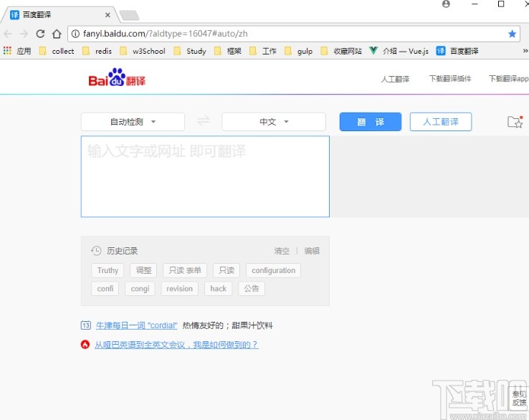Open the gulp bookmark folder
Screen dimensions: 529x420
click(299, 51)
